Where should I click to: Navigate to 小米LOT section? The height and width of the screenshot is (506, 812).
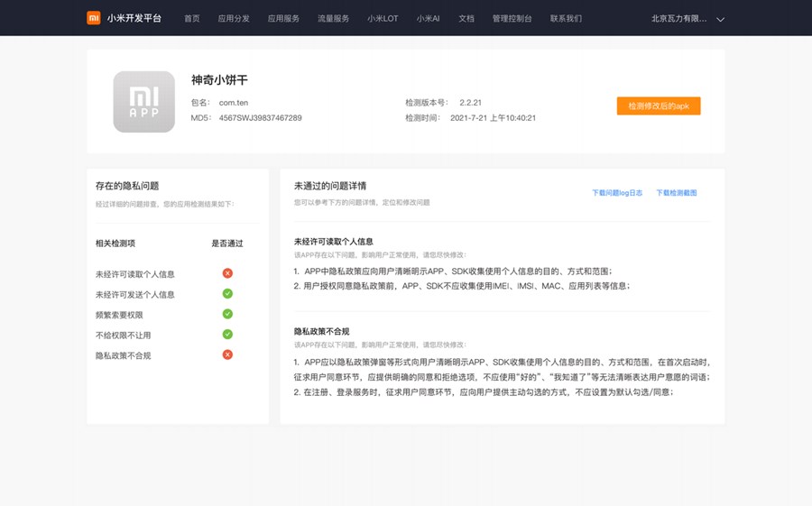pyautogui.click(x=383, y=18)
